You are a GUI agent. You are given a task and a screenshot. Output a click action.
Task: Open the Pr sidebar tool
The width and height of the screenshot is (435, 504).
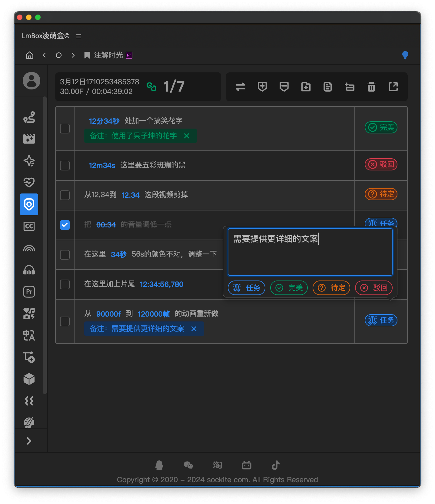click(x=29, y=292)
